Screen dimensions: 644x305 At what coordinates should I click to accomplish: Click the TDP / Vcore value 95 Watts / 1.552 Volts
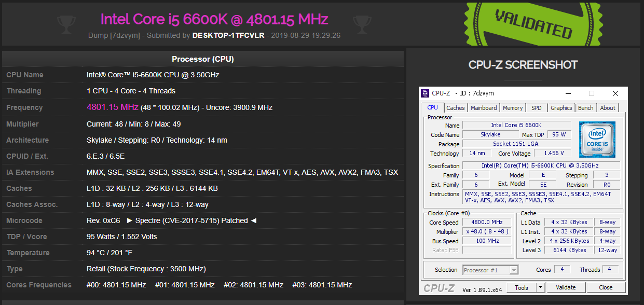[x=121, y=237]
